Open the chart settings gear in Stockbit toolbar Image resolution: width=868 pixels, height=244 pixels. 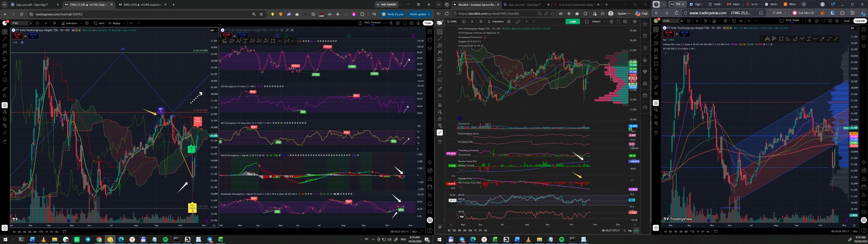[611, 21]
